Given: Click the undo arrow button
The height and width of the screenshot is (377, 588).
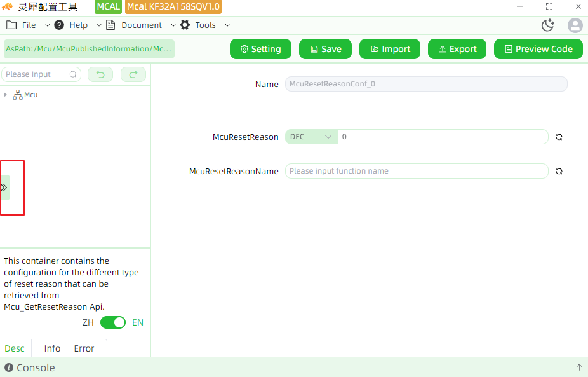Looking at the screenshot, I should tap(100, 74).
